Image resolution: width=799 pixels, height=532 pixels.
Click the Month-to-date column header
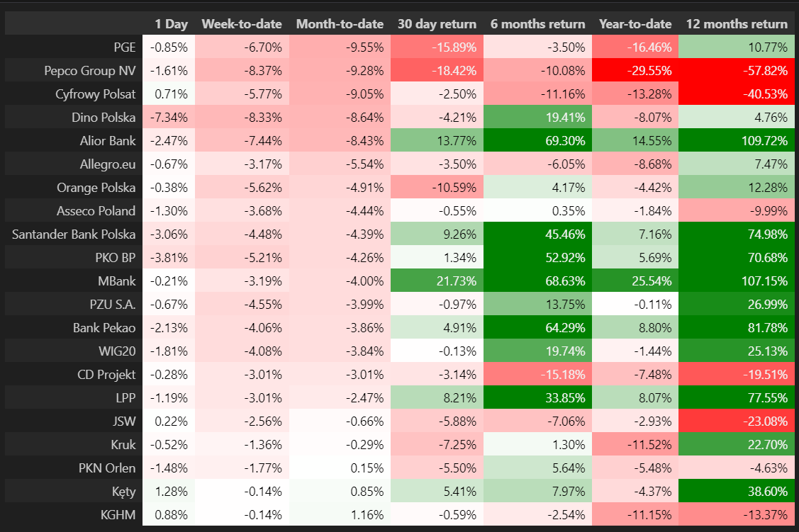(x=340, y=24)
